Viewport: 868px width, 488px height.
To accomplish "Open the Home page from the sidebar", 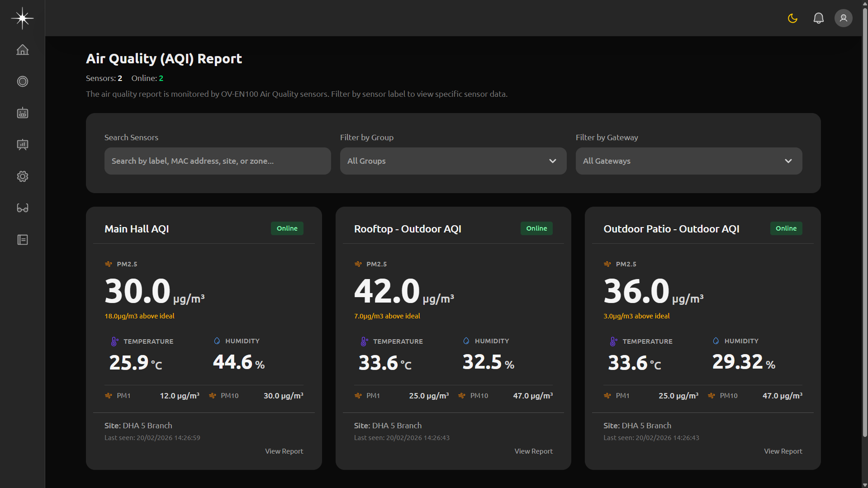I will (22, 50).
